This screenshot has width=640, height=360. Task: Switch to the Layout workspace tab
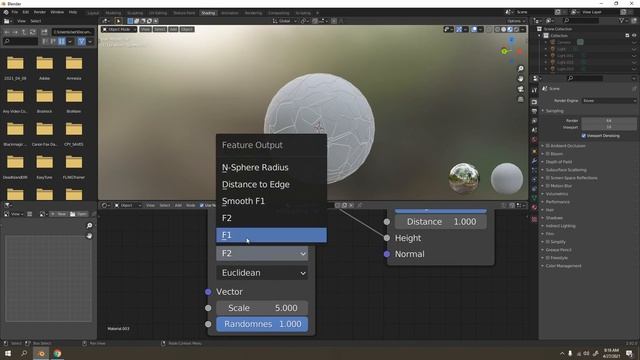(93, 13)
